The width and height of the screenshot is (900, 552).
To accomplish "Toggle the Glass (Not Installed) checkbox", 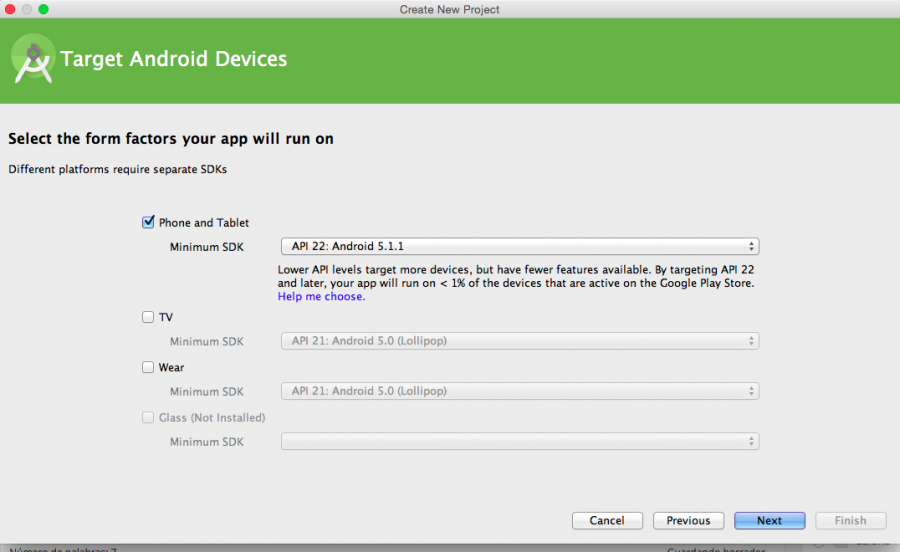I will point(148,417).
